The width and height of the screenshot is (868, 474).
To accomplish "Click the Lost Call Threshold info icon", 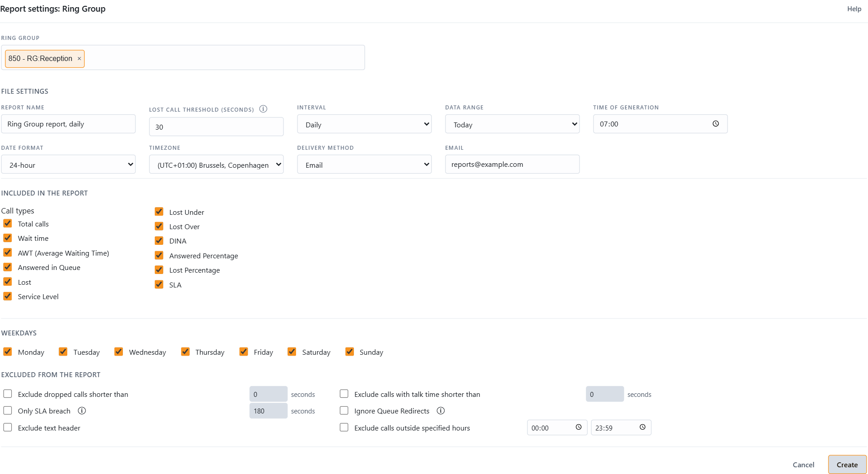I will pos(263,109).
